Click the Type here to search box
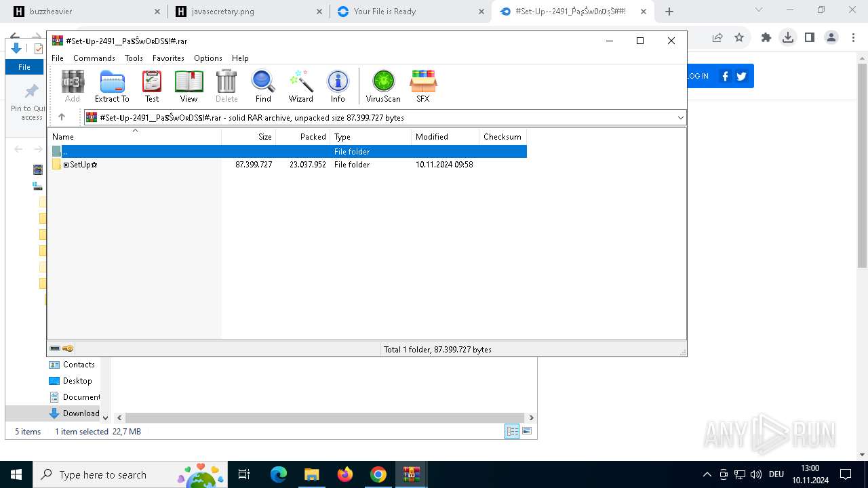Viewport: 868px width, 488px height. click(129, 474)
